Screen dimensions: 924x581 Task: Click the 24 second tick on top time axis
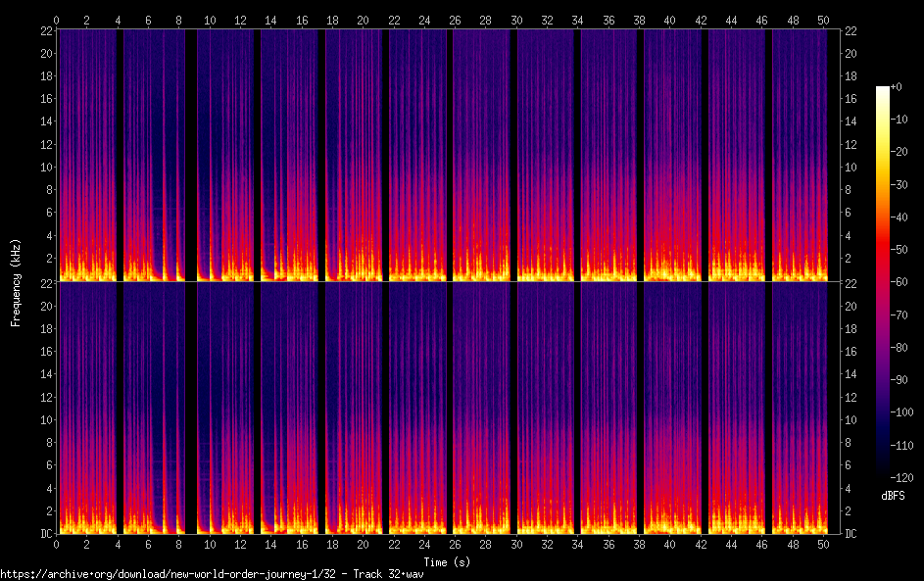[x=423, y=20]
